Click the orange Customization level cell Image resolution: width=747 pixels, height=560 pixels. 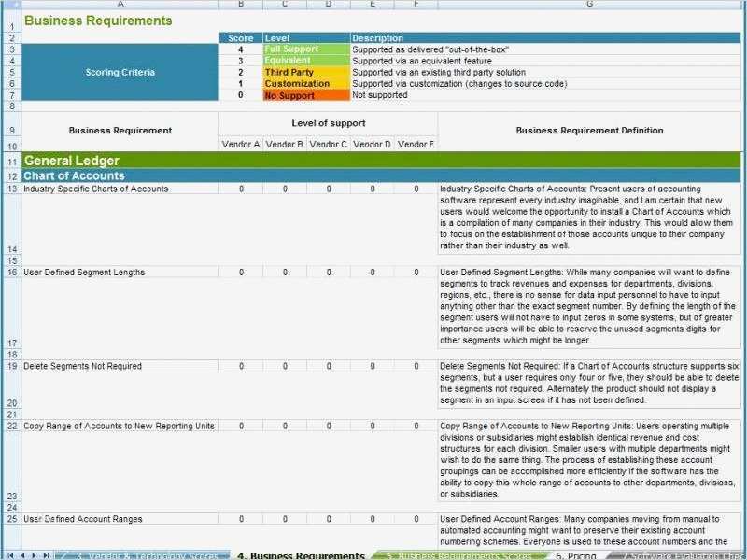[306, 84]
